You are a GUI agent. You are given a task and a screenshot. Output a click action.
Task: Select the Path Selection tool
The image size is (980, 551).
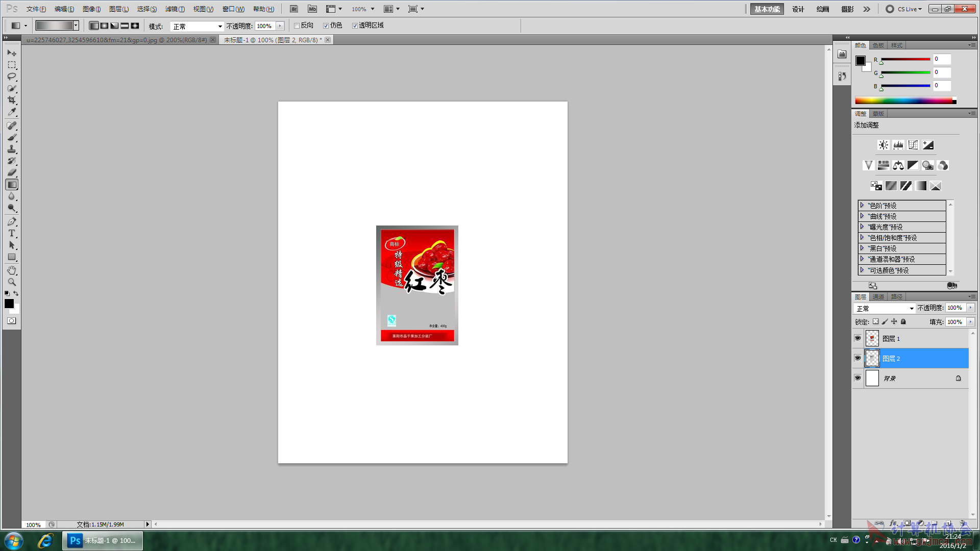(x=12, y=245)
